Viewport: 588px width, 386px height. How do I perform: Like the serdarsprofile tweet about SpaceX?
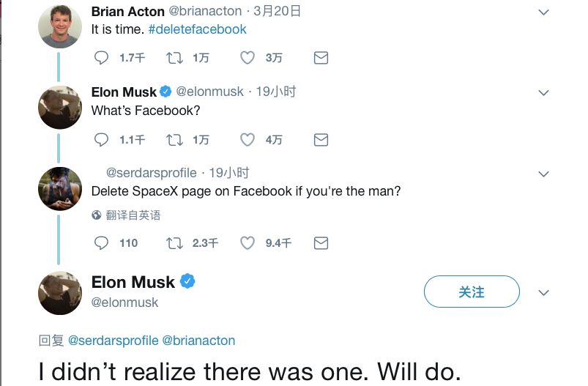point(248,242)
